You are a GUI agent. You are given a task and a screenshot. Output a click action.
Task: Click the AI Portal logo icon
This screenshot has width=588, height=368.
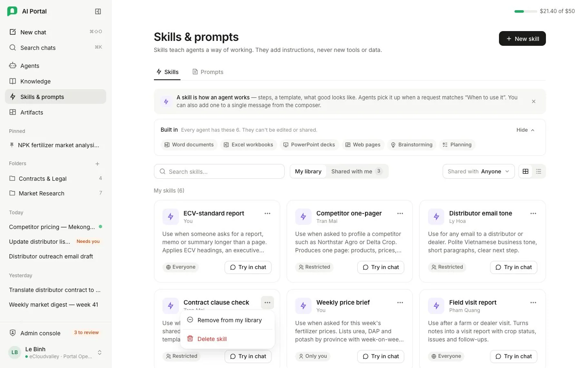[x=12, y=11]
